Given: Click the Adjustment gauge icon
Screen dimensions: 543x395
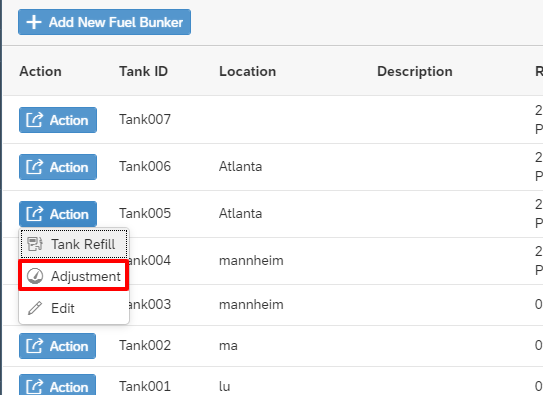Looking at the screenshot, I should pos(35,276).
